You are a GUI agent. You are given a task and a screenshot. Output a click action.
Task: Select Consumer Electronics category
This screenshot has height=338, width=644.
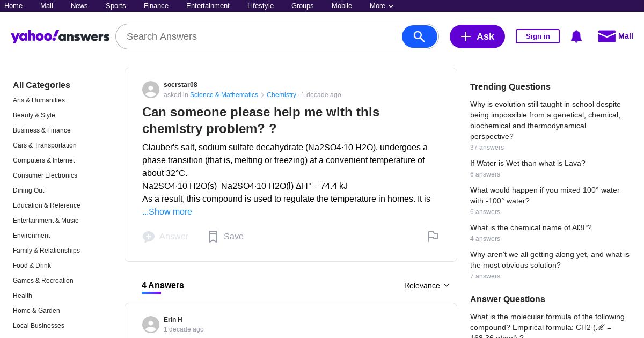[45, 175]
